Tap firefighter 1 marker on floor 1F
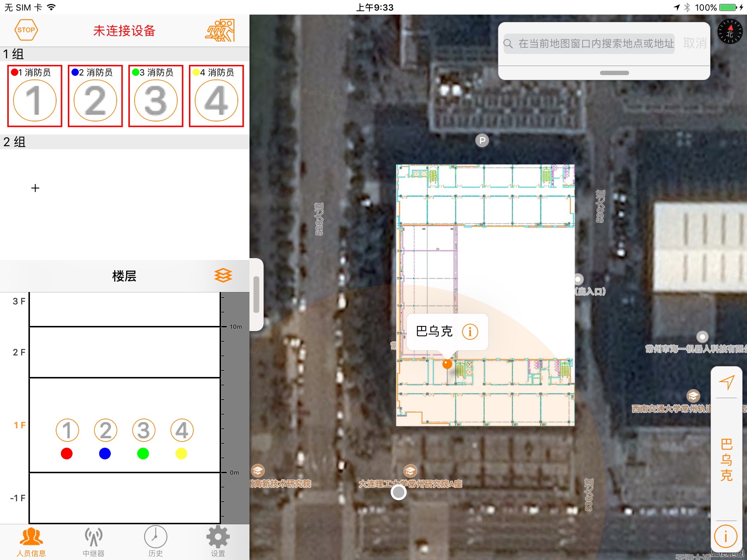The height and width of the screenshot is (560, 747). coord(67,430)
